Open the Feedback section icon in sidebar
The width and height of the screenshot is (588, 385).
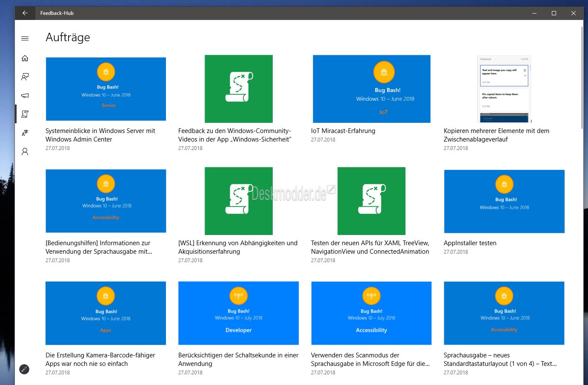(x=25, y=77)
